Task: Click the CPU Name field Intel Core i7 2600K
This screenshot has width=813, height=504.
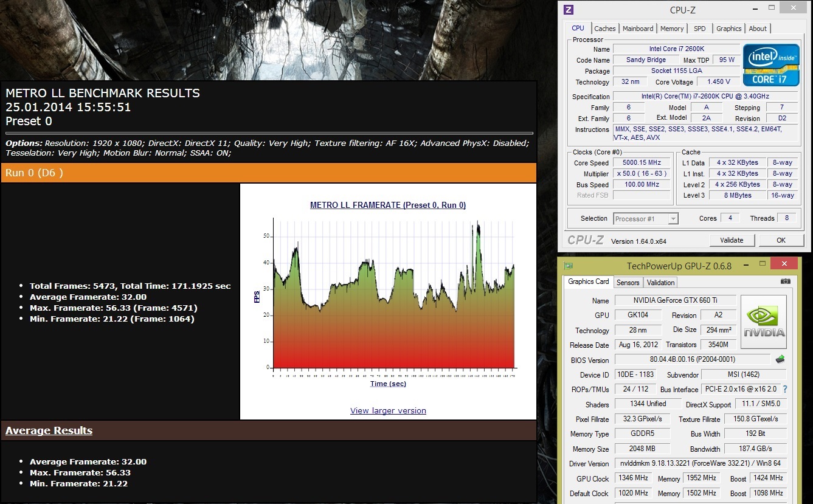Action: (676, 49)
